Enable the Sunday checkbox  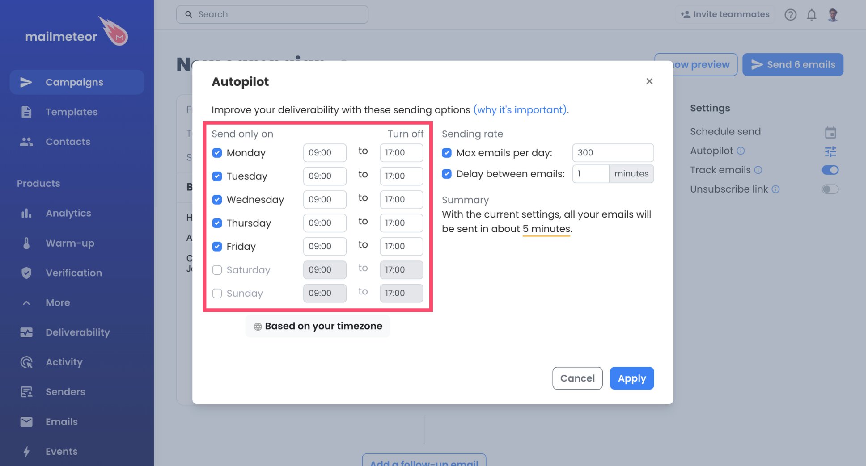pos(217,294)
